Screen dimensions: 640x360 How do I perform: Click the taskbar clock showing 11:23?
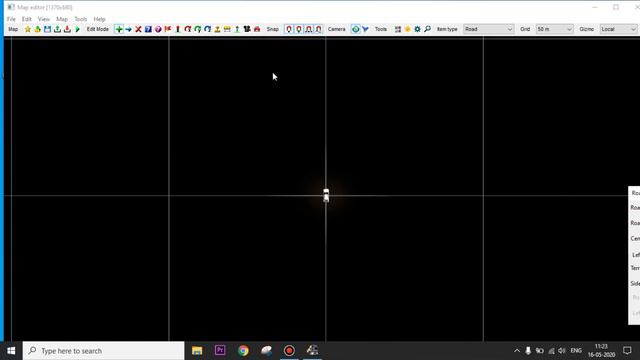pos(601,351)
